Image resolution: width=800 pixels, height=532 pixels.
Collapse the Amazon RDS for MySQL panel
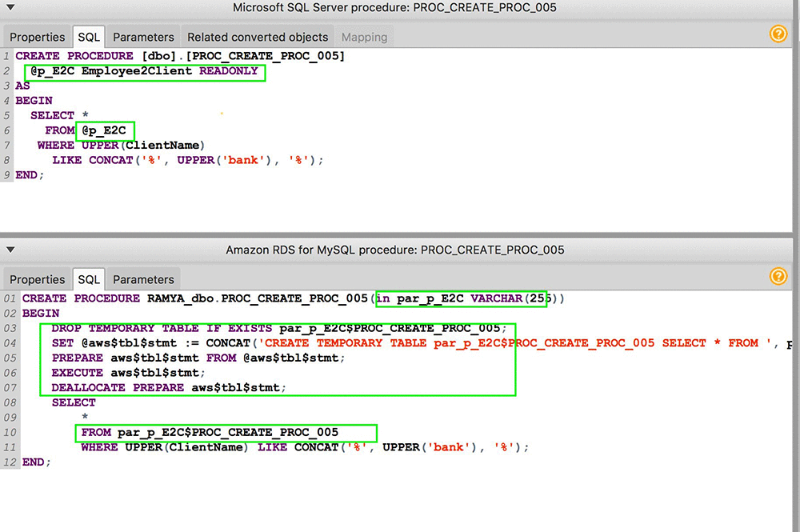(10, 250)
